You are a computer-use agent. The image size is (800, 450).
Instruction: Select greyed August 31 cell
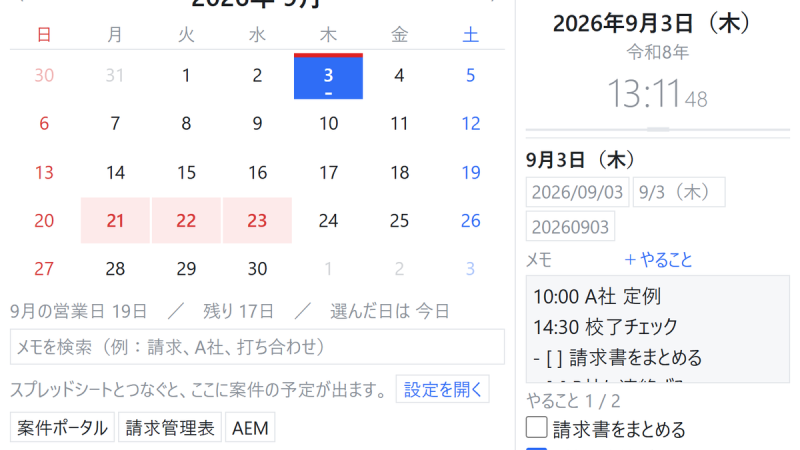115,76
